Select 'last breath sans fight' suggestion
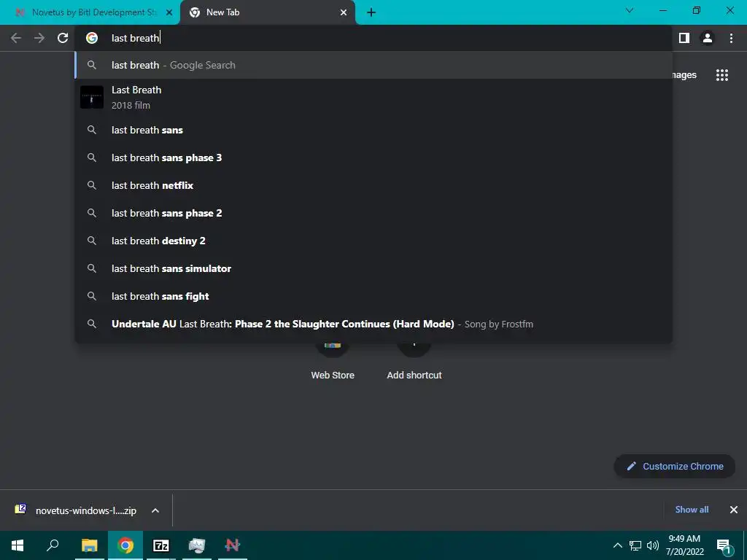 (x=373, y=296)
